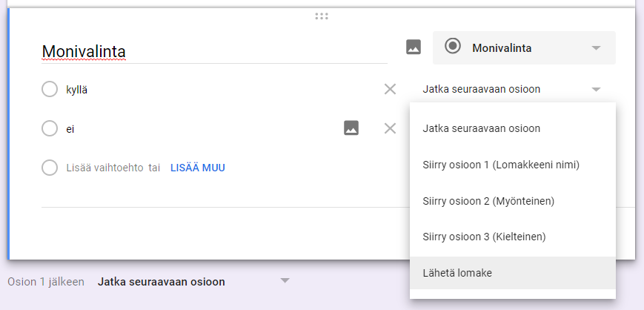Choose 'Siirry osioon 1 (Lomakkeeni nimi)'
Image resolution: width=644 pixels, height=310 pixels.
[500, 165]
